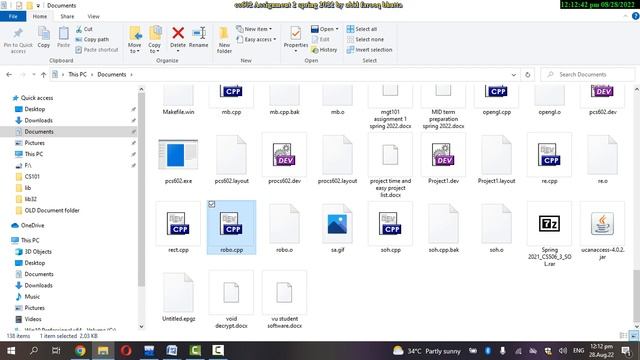Expand the New item dropdown
This screenshot has width=640, height=360.
pos(254,29)
